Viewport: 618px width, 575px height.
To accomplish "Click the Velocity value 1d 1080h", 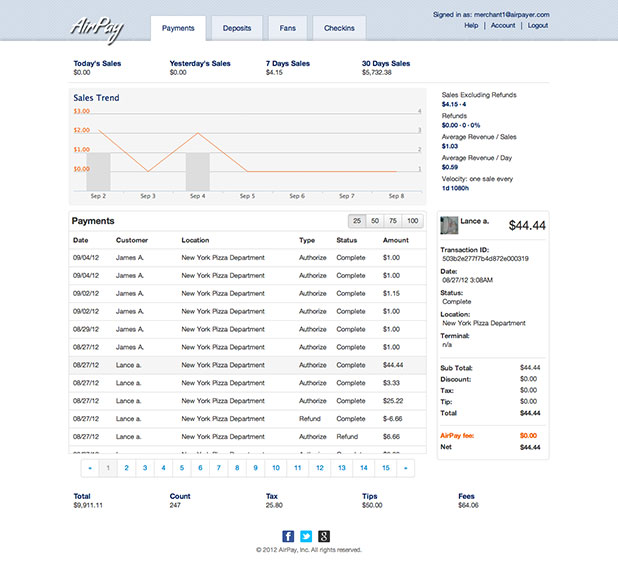I will point(455,188).
